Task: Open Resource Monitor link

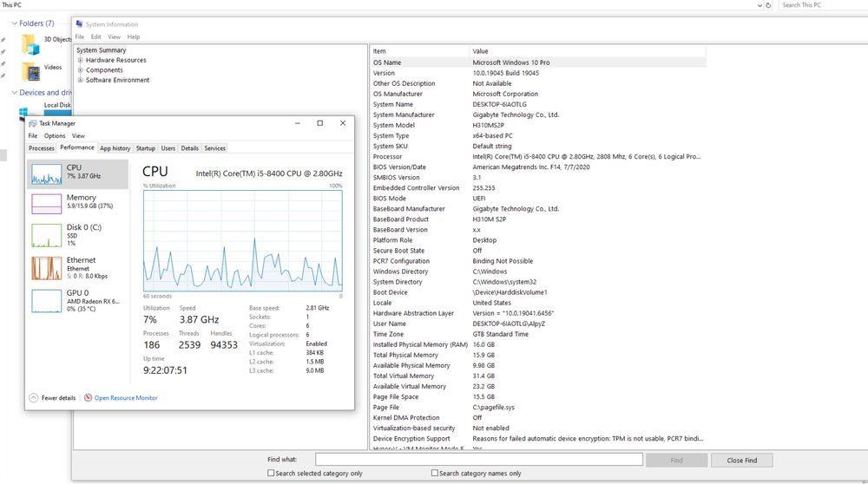Action: coord(126,398)
